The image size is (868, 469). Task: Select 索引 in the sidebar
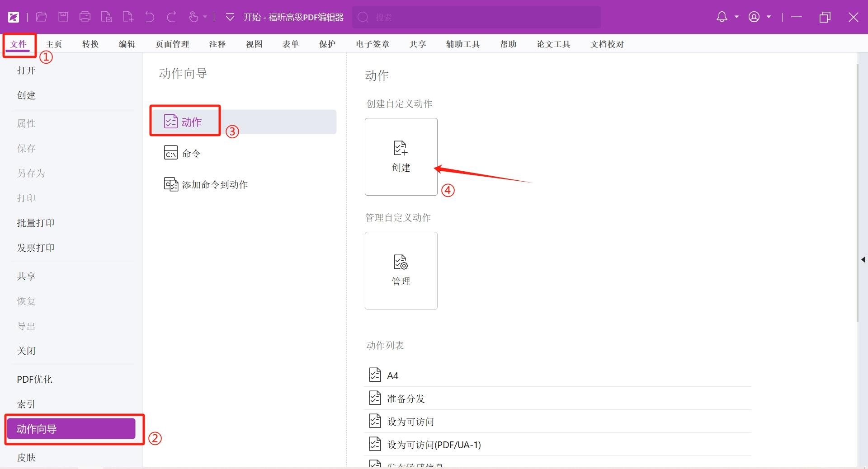click(x=26, y=404)
